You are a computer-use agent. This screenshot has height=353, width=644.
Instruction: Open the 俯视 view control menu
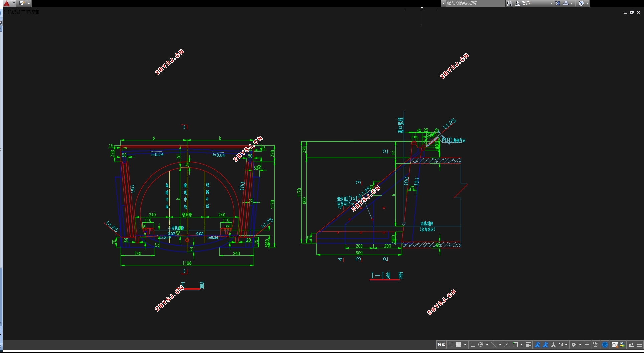click(15, 12)
